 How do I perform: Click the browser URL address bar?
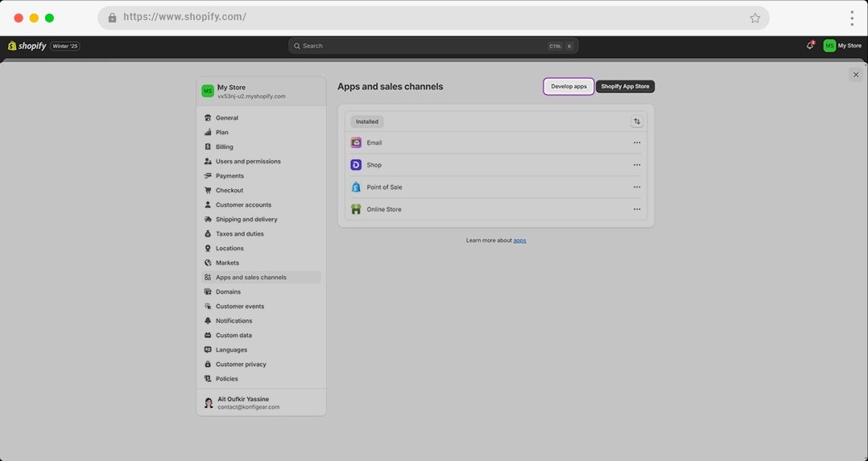[433, 18]
